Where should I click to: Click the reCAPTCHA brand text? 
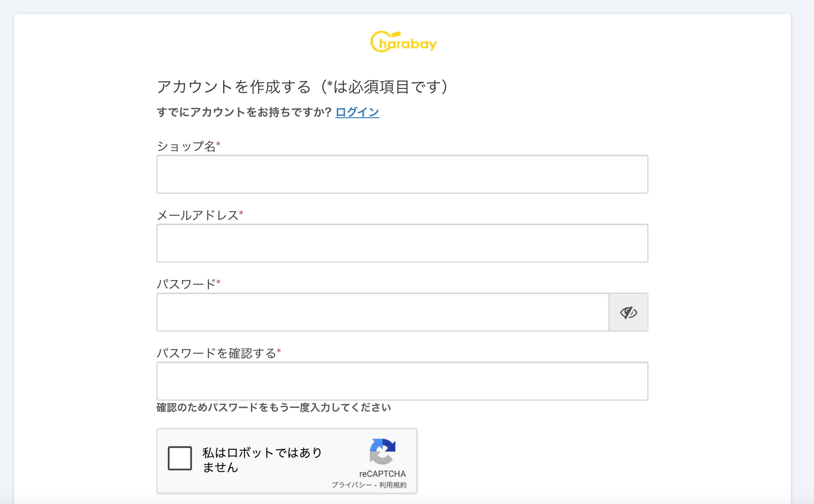pyautogui.click(x=382, y=474)
